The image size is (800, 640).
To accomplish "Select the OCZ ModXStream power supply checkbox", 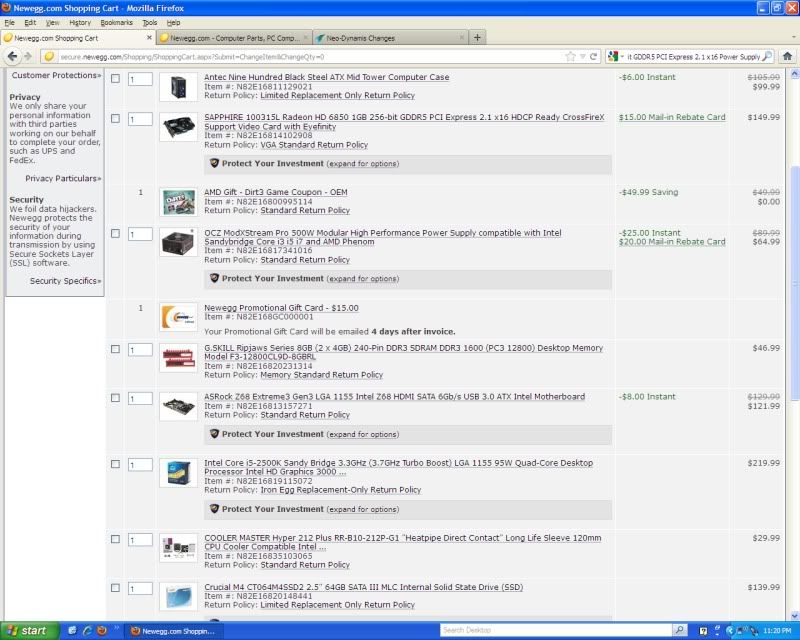I will coord(115,233).
